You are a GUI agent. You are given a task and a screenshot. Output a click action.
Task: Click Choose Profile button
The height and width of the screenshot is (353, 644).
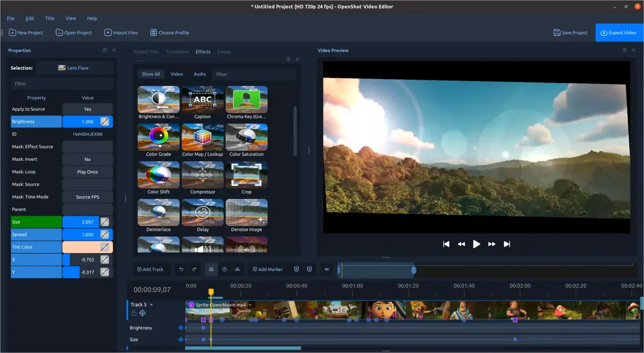tap(169, 33)
